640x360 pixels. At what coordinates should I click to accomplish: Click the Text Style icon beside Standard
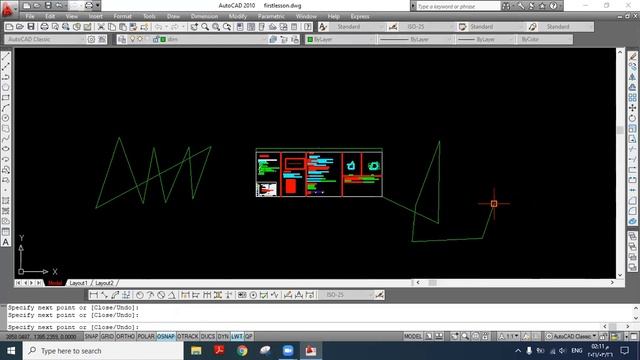tap(323, 27)
